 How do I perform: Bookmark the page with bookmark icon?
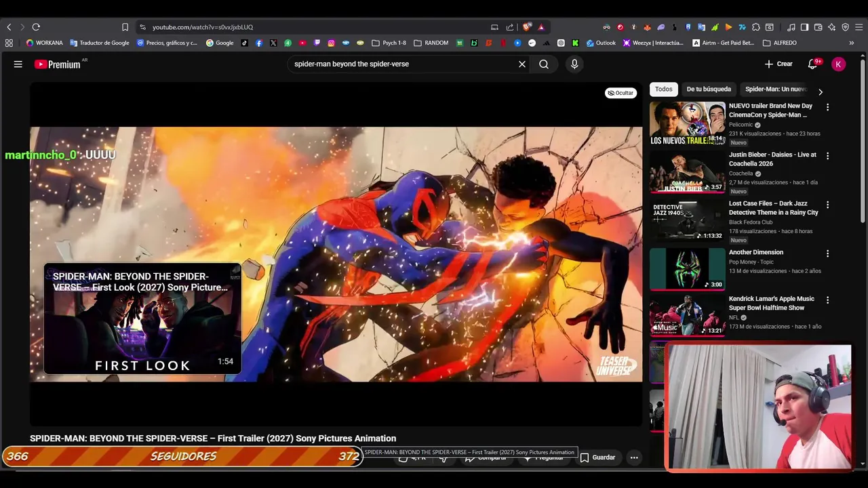125,27
